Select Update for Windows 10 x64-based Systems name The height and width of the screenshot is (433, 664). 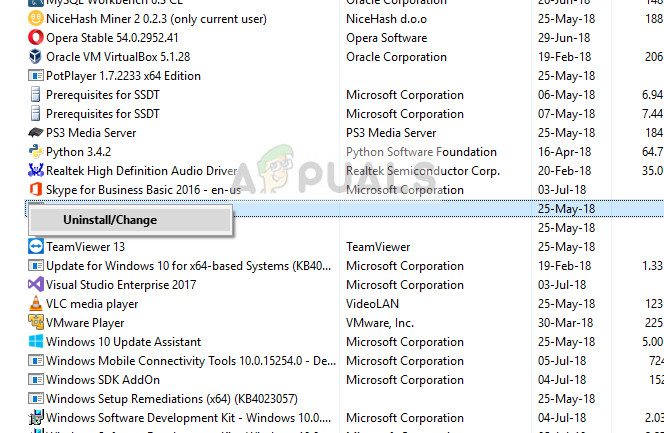[x=188, y=266]
